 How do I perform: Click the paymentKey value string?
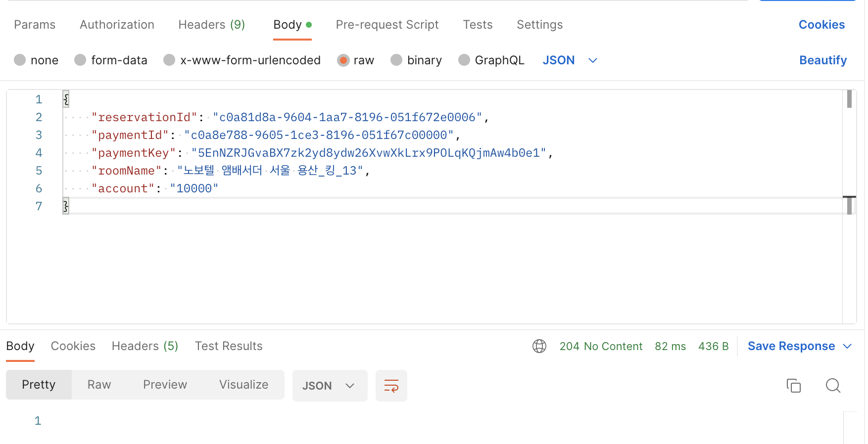point(369,153)
